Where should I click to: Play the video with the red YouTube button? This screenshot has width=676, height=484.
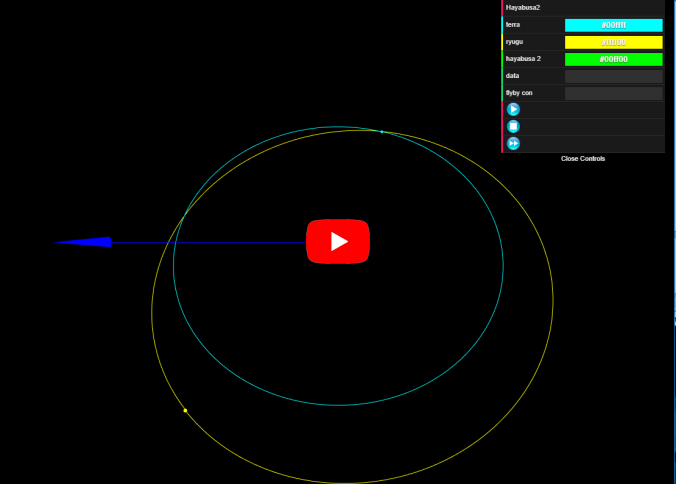point(338,241)
